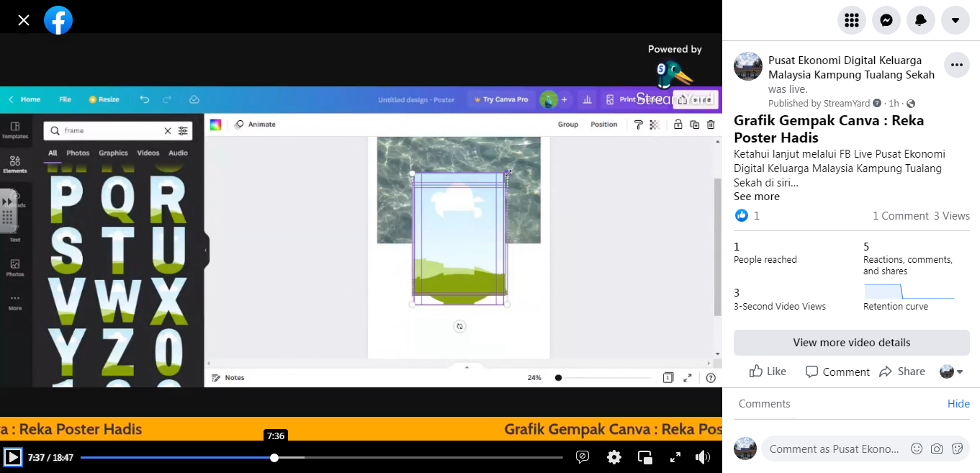Viewport: 980px width, 473px height.
Task: Click the Canva Resize button
Action: [x=104, y=99]
